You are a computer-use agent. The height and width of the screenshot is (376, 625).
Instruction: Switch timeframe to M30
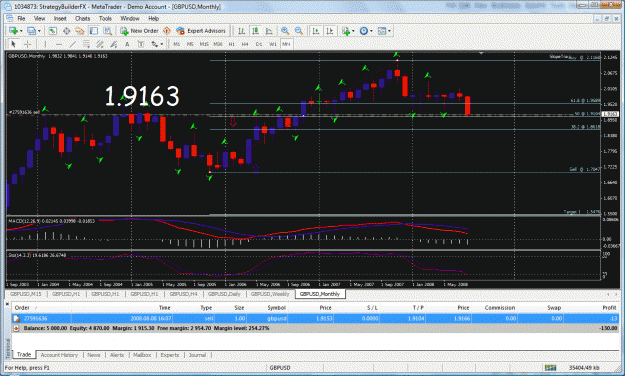[218, 44]
